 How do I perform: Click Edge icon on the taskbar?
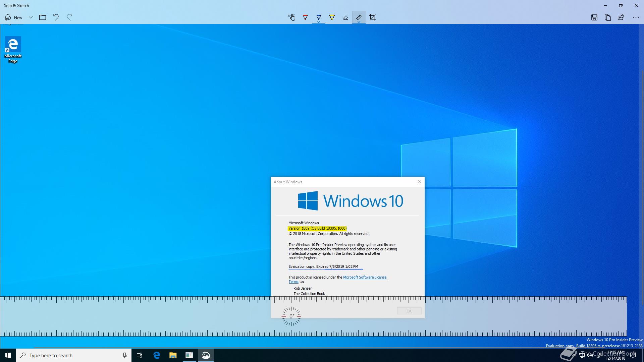tap(157, 355)
